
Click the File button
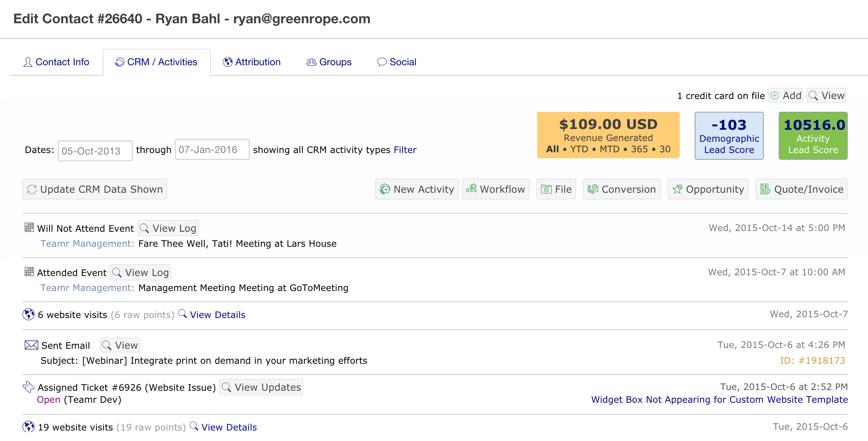click(556, 189)
